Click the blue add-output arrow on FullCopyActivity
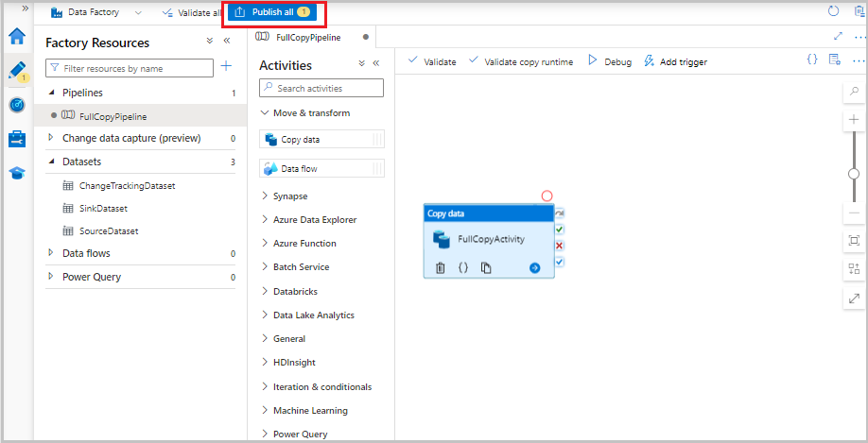 [x=534, y=268]
